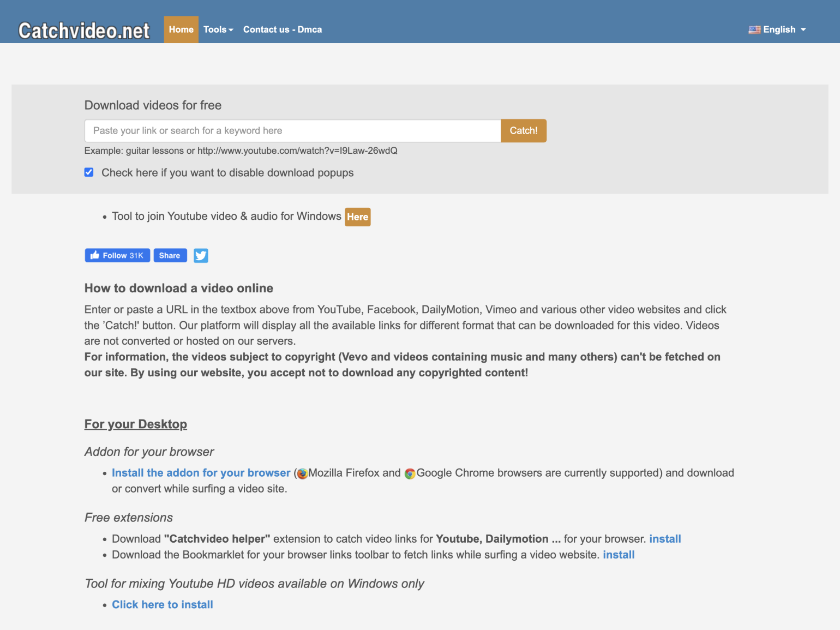Click the For your Desktop heading
840x630 pixels.
136,424
